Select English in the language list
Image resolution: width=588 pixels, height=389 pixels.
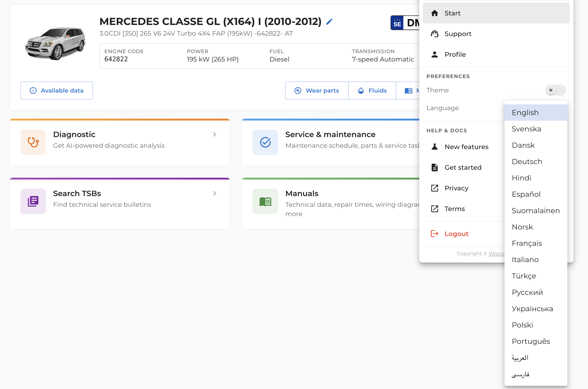click(536, 113)
